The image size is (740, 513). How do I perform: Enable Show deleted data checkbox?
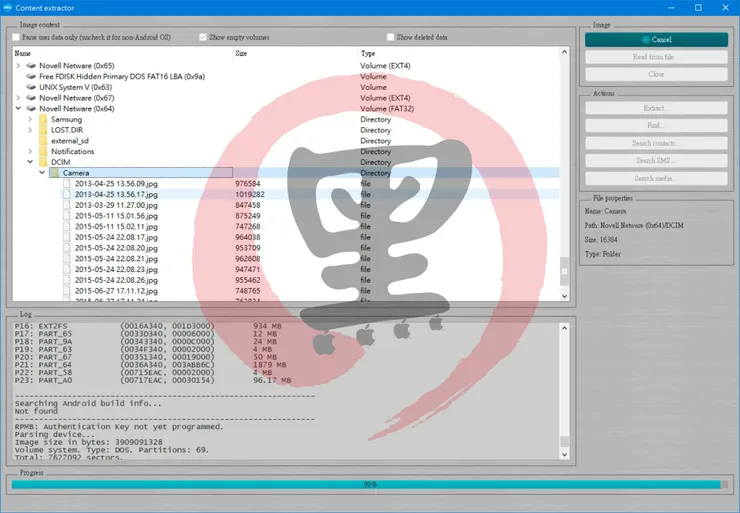point(391,37)
